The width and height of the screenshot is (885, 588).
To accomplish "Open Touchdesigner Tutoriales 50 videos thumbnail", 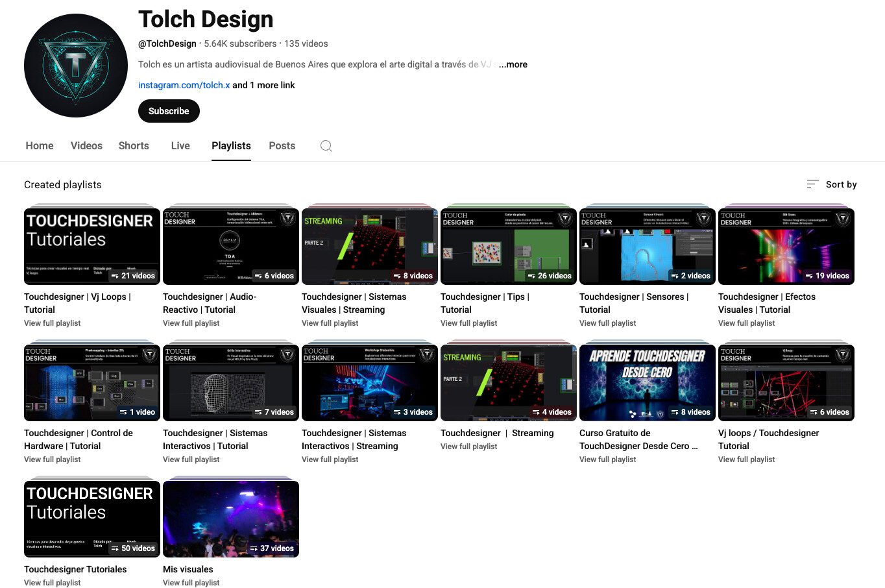I will pyautogui.click(x=92, y=519).
